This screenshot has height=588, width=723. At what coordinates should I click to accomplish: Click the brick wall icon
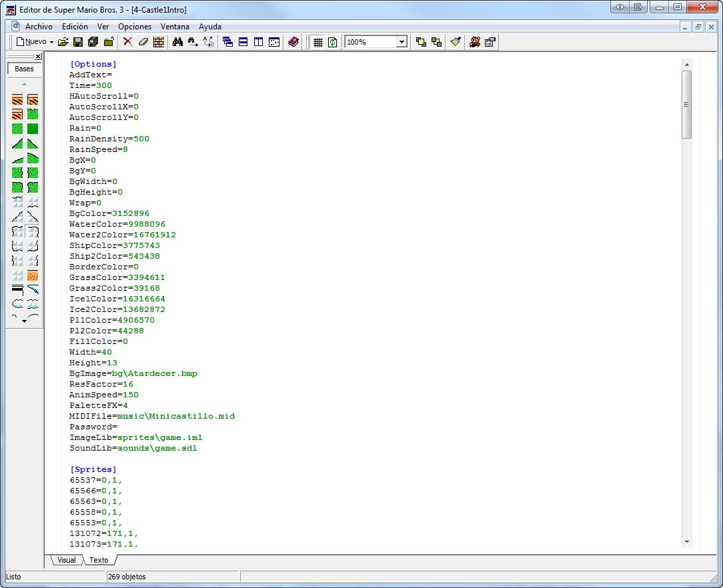pyautogui.click(x=158, y=42)
